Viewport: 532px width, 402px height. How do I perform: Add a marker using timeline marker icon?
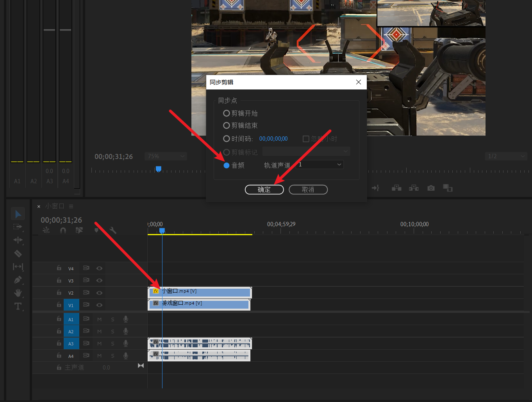tap(96, 230)
